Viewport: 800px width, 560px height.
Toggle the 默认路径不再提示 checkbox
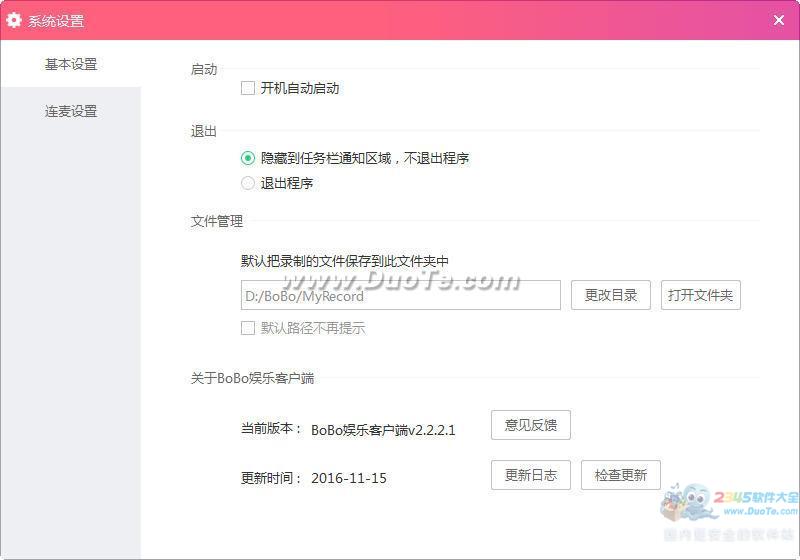point(248,328)
